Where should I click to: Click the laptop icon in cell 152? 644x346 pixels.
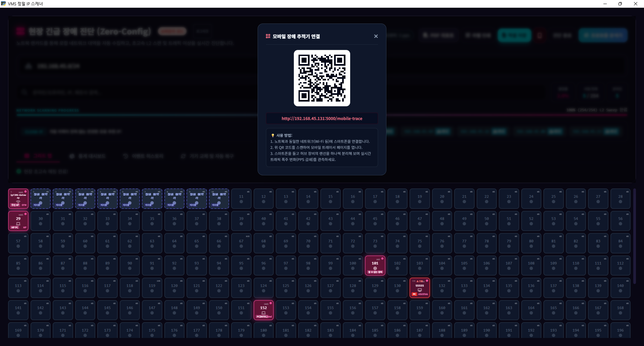(x=264, y=312)
